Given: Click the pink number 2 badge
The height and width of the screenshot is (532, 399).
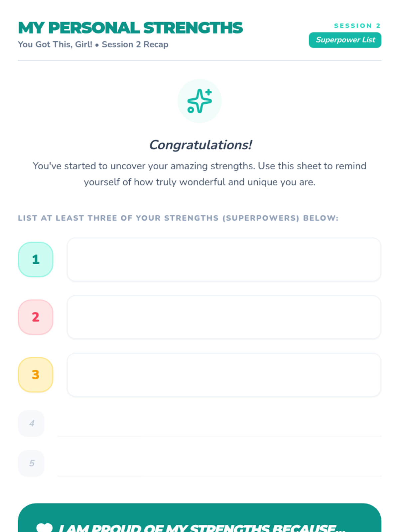Looking at the screenshot, I should [x=36, y=317].
